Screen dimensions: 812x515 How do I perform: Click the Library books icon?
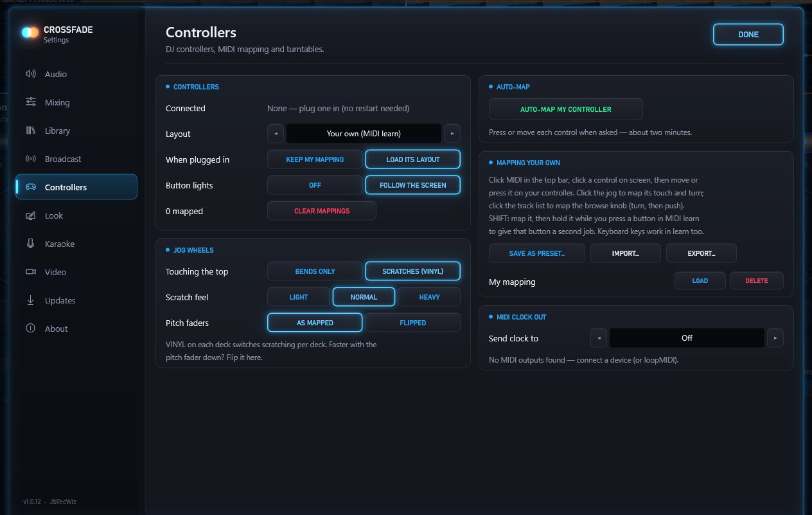30,131
